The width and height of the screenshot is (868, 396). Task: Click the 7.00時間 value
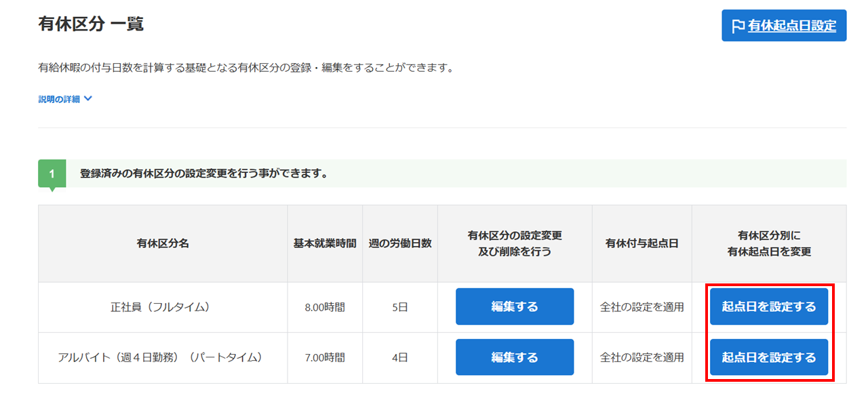[x=325, y=357]
